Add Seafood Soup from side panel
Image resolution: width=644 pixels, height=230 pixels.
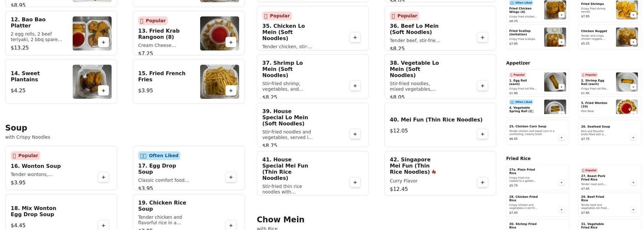pyautogui.click(x=633, y=138)
